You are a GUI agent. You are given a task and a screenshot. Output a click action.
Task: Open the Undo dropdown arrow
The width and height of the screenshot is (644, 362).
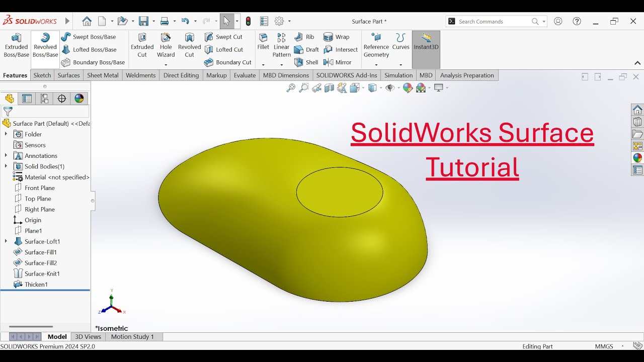coord(195,22)
